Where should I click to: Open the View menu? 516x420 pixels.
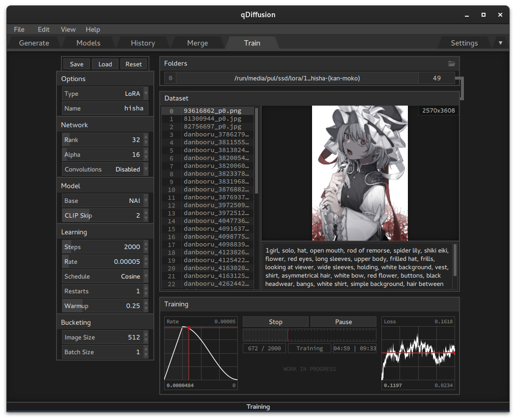[68, 29]
